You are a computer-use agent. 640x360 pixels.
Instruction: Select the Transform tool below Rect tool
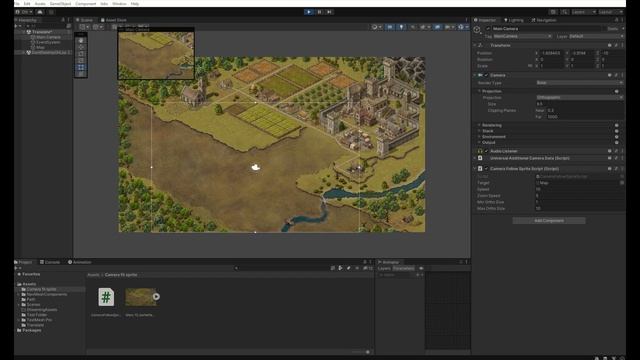point(81,74)
